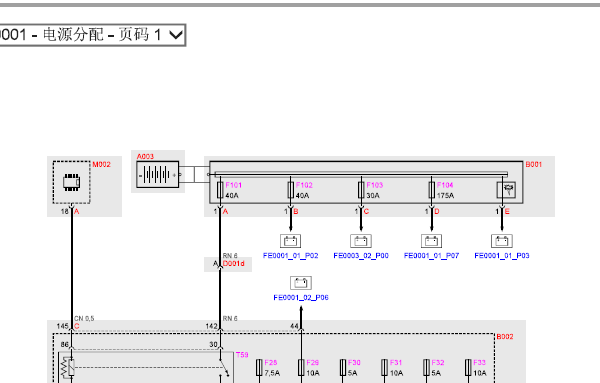Screen dimensions: 600x383
Task: Follow the FE0001_01_P03 link
Action: [x=502, y=256]
